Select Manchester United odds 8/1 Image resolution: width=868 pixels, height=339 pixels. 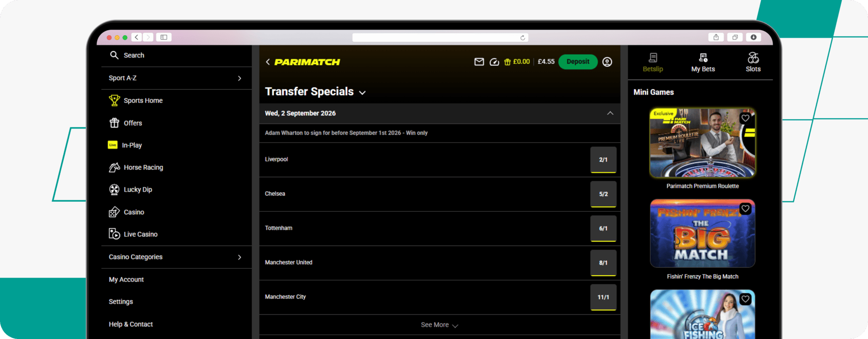pyautogui.click(x=603, y=263)
